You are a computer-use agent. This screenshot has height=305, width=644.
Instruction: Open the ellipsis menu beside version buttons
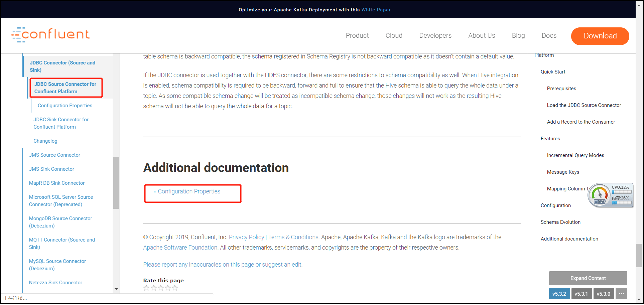point(621,294)
